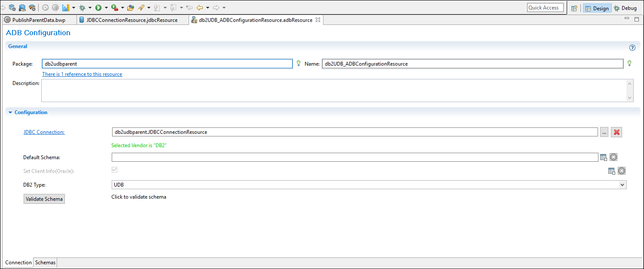Open External Tools dropdown arrow
This screenshot has width=644, height=269.
click(122, 8)
